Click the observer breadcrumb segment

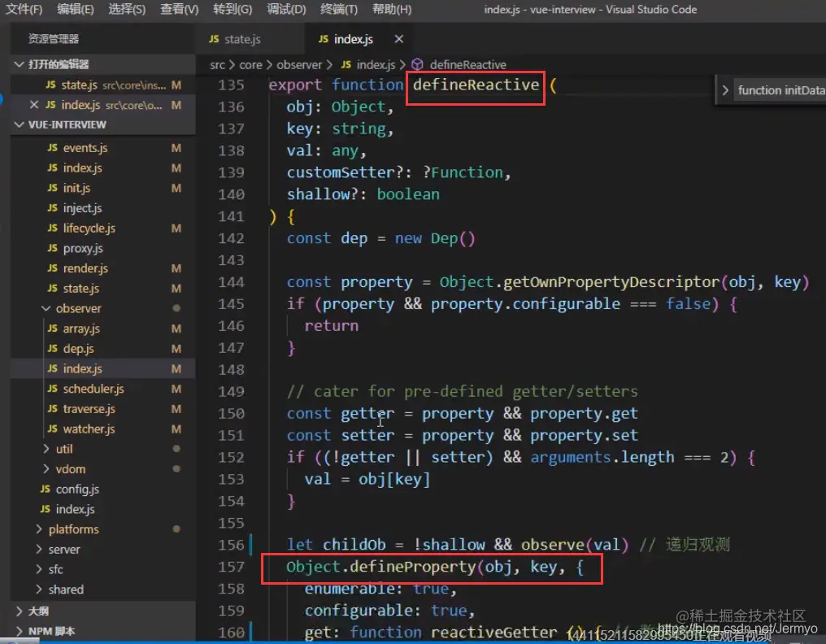tap(299, 65)
